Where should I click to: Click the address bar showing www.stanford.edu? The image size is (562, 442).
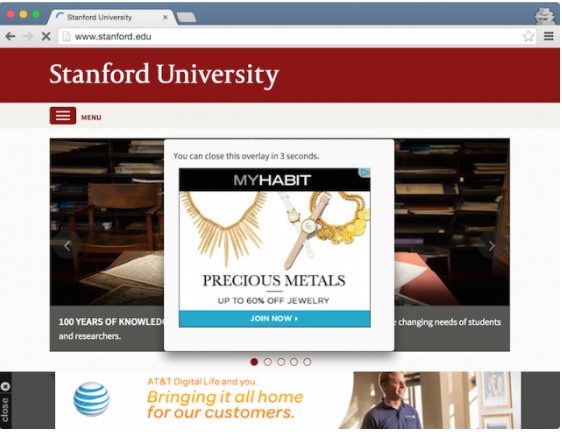(297, 36)
